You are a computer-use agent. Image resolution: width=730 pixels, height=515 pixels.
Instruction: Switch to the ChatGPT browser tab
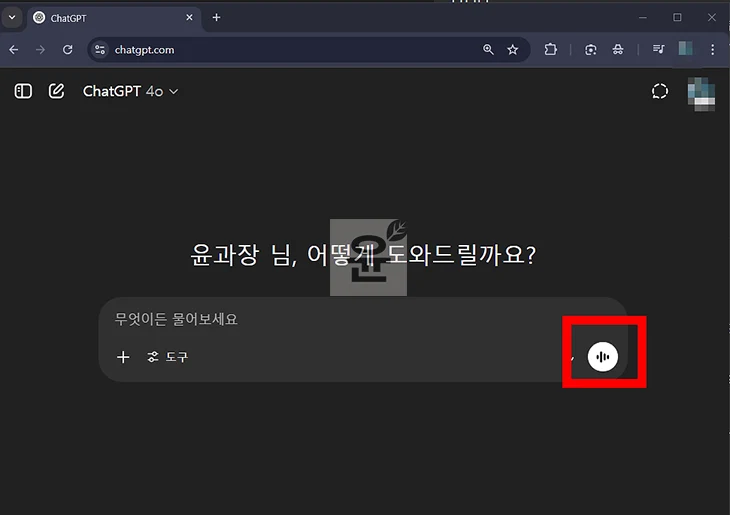click(113, 18)
